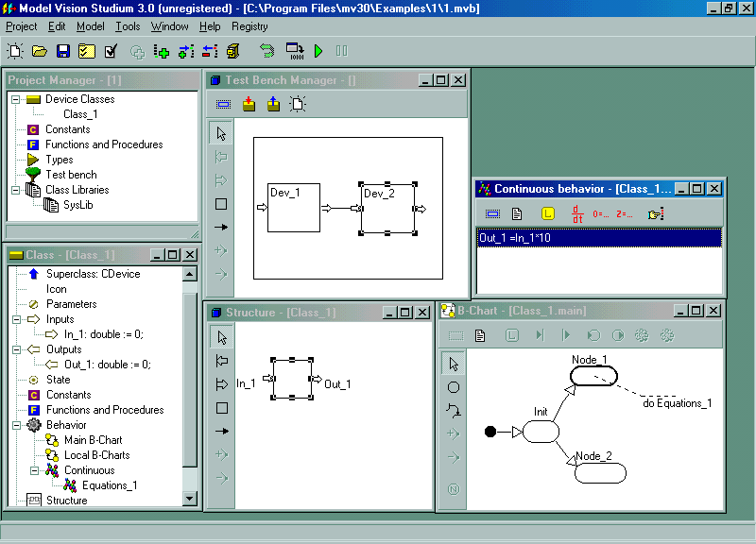Collapse the Outputs node in Class panel
756x544 pixels.
pyautogui.click(x=17, y=349)
